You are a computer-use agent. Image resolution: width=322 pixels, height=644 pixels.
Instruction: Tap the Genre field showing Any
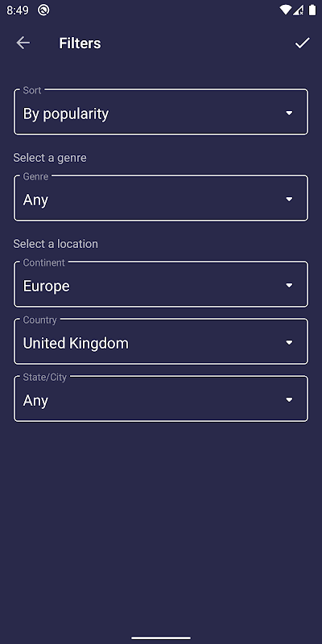(161, 198)
